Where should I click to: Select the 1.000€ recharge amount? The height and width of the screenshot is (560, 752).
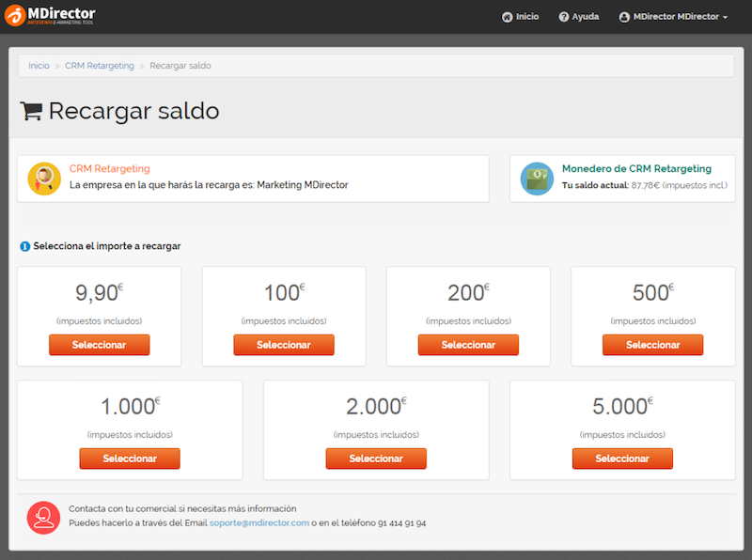pyautogui.click(x=130, y=459)
